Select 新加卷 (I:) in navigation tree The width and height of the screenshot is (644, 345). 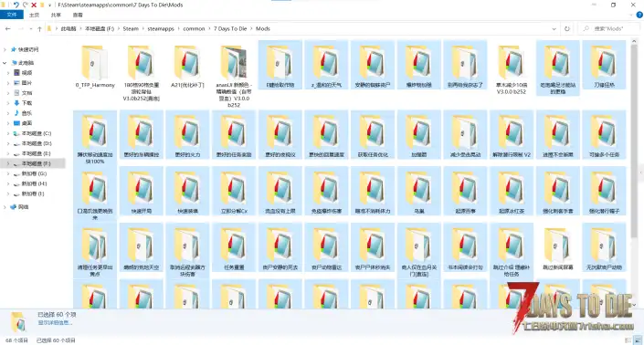[33, 193]
